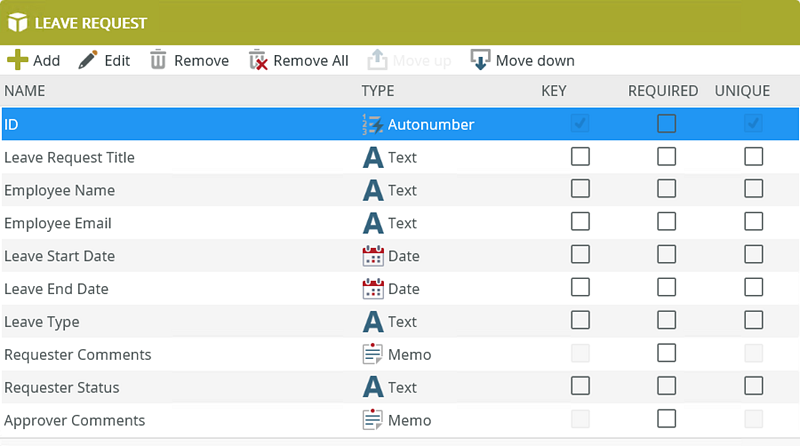Select the Requester Status field row

[x=62, y=387]
